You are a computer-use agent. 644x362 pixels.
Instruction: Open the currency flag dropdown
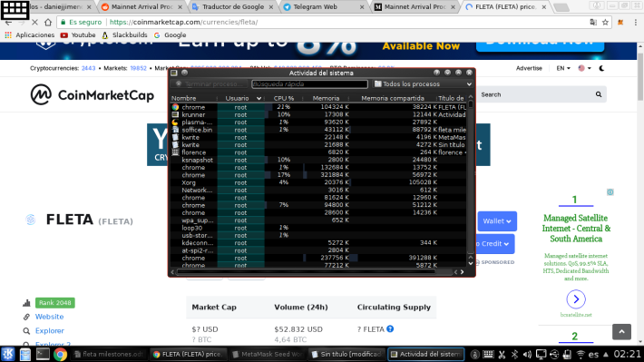click(x=584, y=69)
